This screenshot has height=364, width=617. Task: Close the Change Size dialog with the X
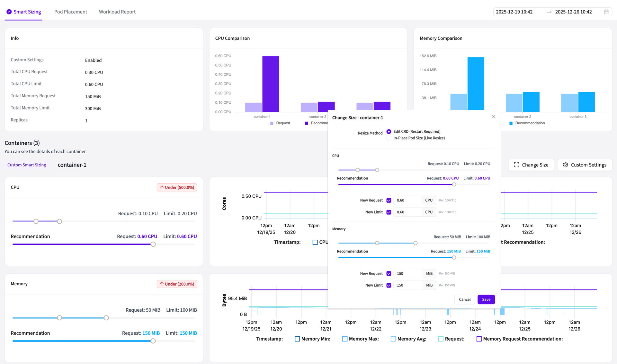point(494,117)
